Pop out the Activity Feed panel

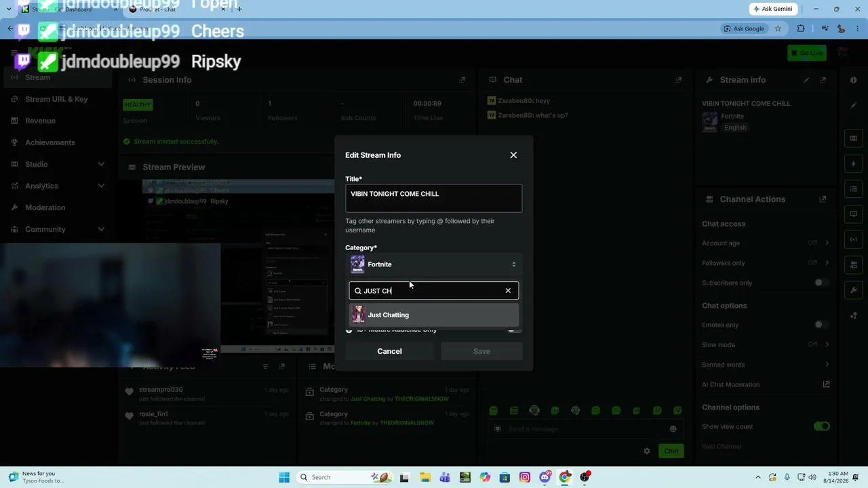tap(281, 367)
